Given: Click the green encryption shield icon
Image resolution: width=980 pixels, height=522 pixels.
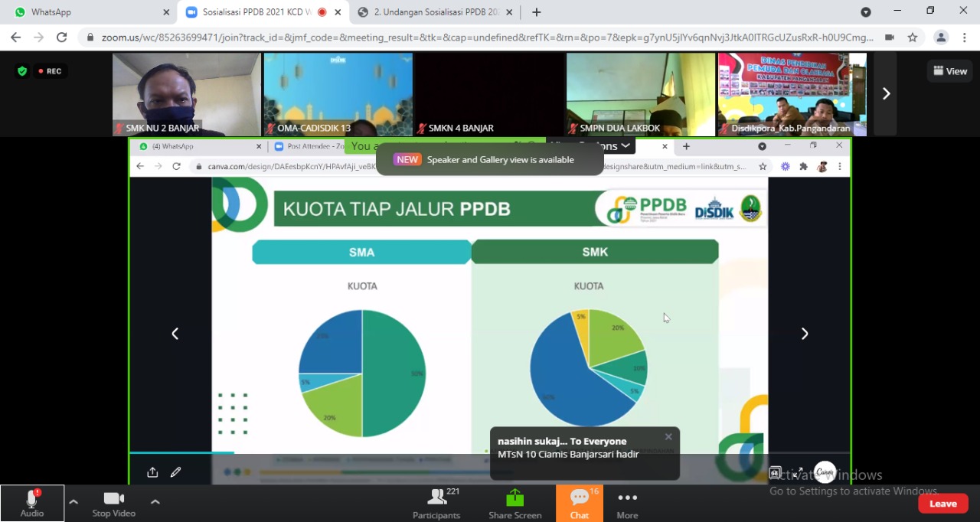Looking at the screenshot, I should click(22, 71).
